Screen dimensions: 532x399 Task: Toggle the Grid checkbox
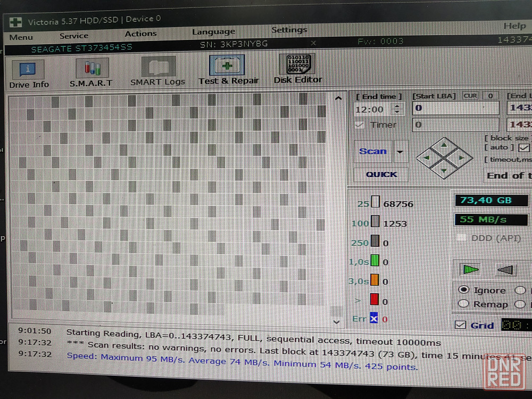460,325
